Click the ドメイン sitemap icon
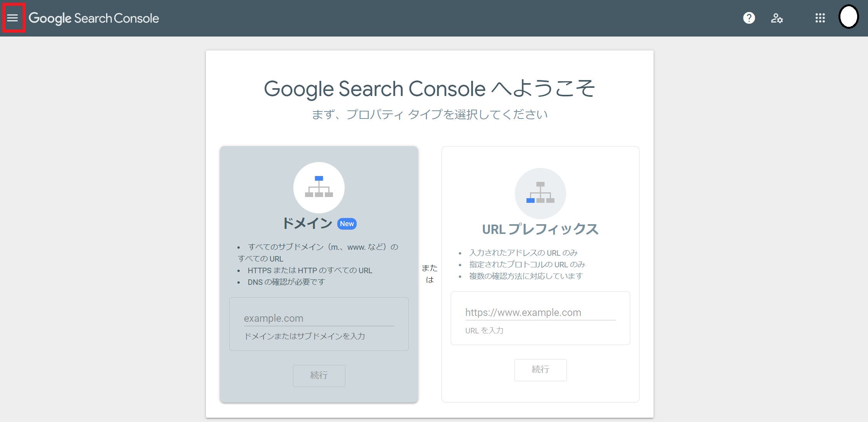Viewport: 868px width, 422px height. pyautogui.click(x=319, y=187)
